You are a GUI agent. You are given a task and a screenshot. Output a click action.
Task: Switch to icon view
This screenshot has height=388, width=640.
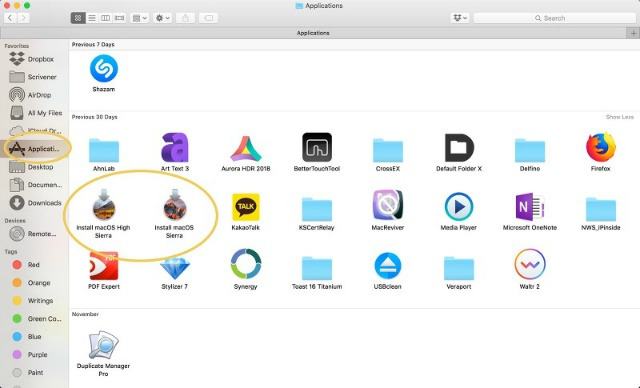pos(78,18)
